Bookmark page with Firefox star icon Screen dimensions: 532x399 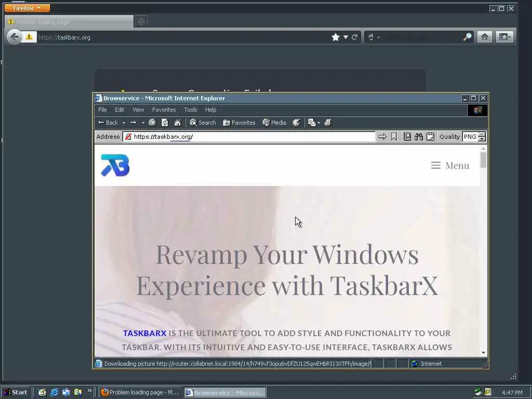coord(336,37)
